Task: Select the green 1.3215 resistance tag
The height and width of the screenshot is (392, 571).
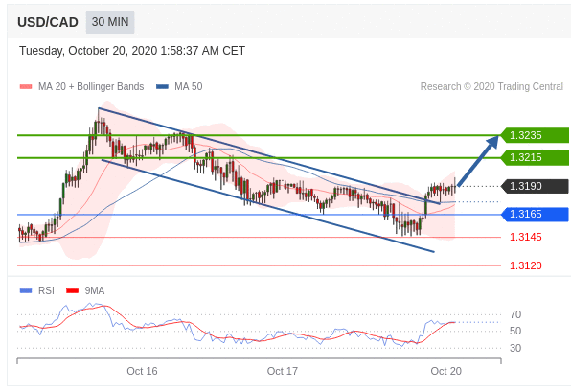Action: (535, 158)
